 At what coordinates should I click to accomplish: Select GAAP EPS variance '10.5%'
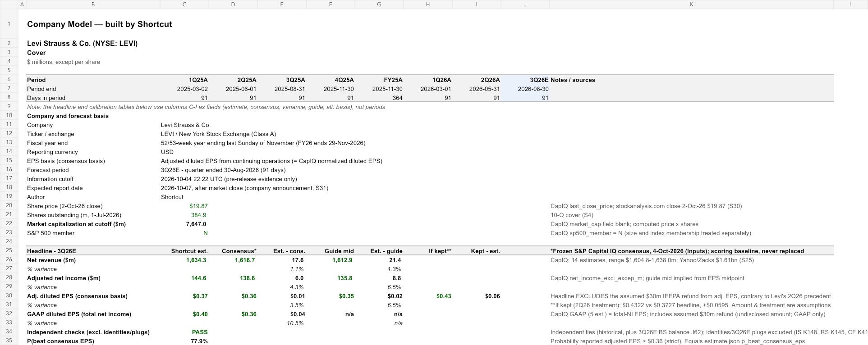(x=295, y=323)
